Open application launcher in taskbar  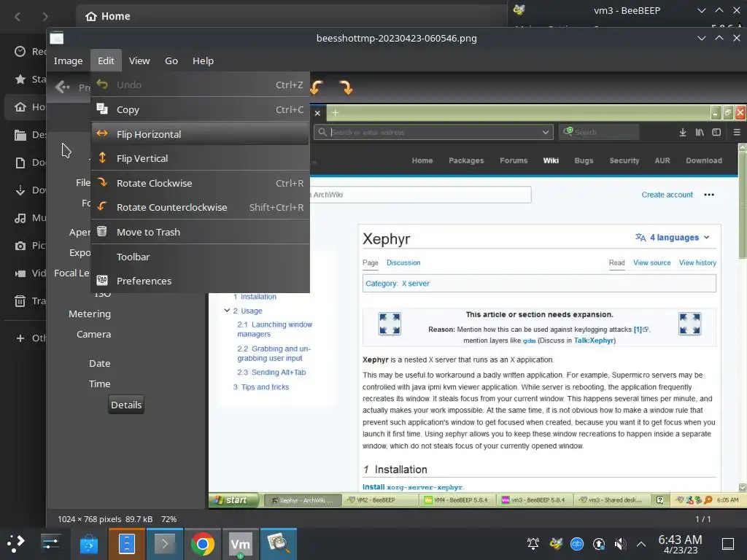(15, 543)
